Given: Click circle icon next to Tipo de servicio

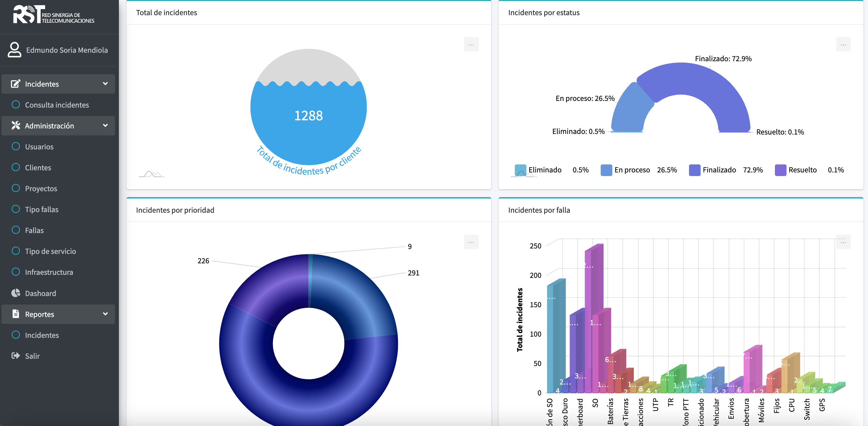Looking at the screenshot, I should (15, 251).
